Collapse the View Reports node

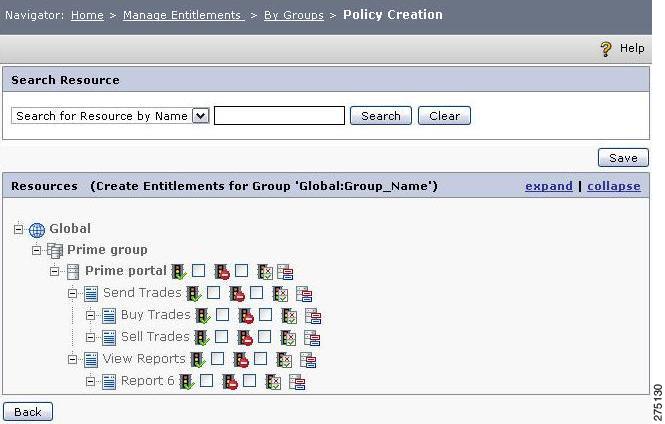pos(73,359)
